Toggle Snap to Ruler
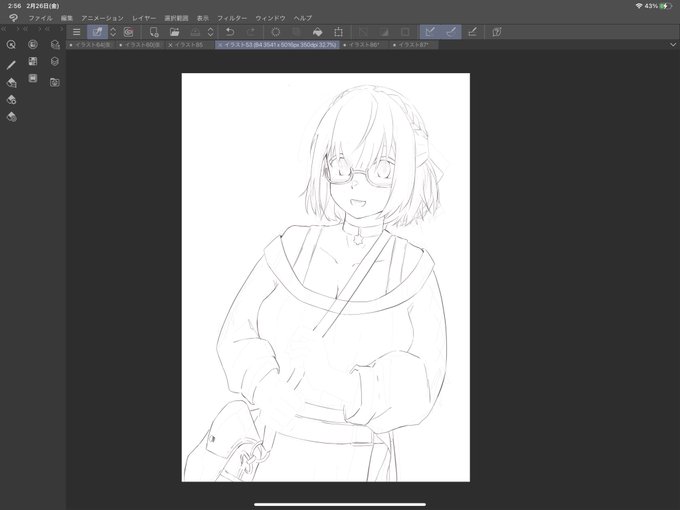 (430, 32)
